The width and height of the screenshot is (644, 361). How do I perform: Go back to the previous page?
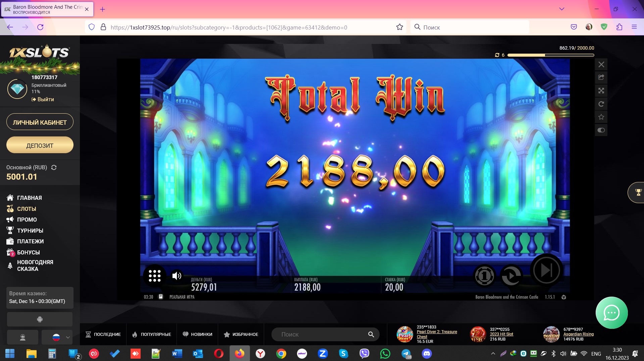(x=10, y=27)
